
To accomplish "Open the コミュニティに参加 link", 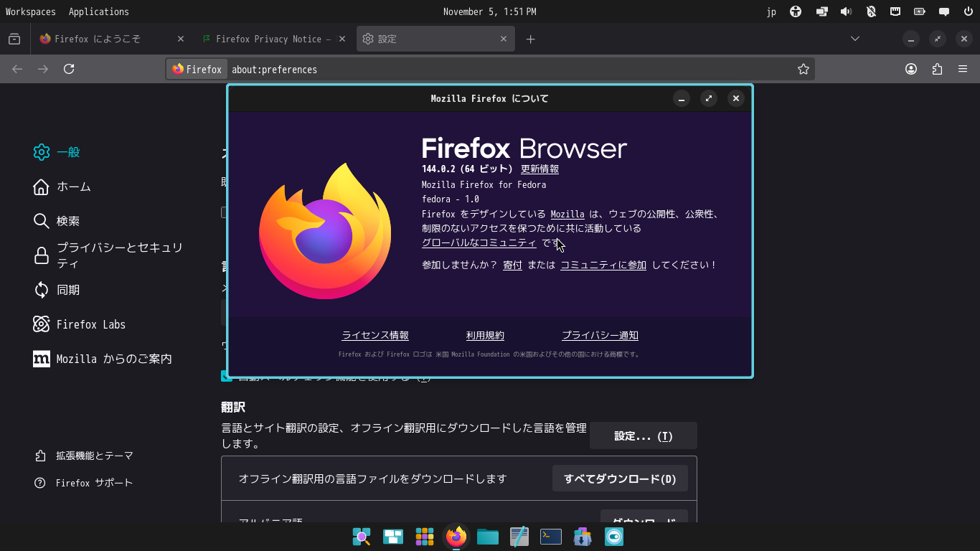I will click(x=603, y=265).
